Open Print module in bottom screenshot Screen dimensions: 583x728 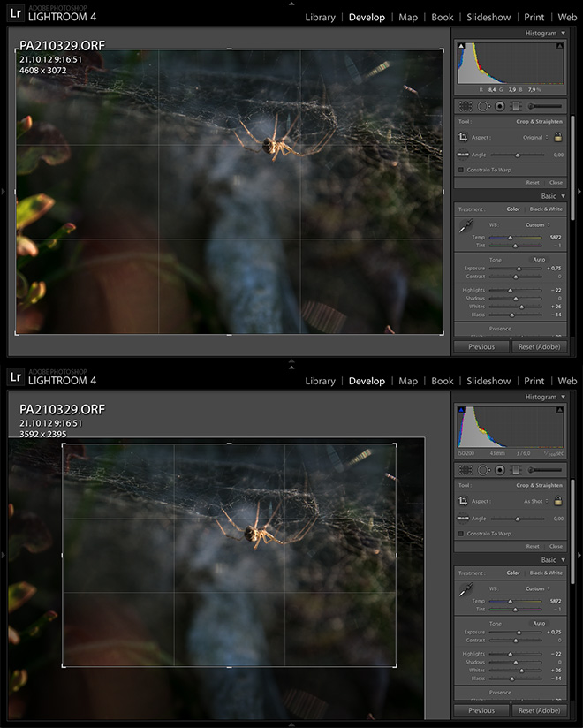coord(534,381)
